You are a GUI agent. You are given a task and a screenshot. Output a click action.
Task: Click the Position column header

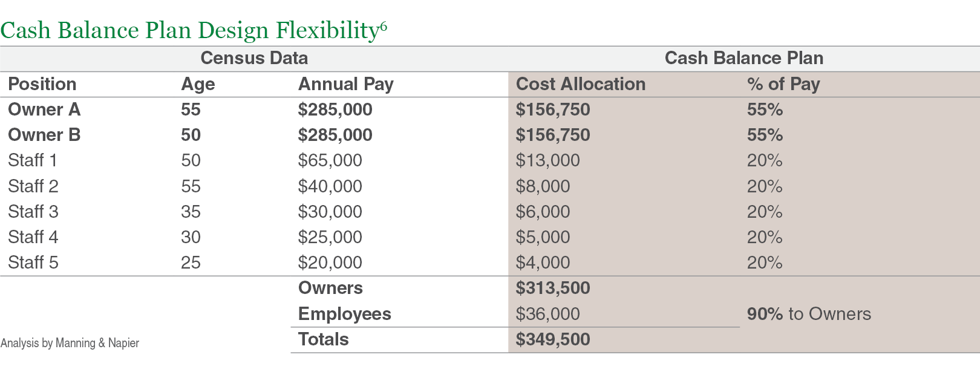point(42,84)
